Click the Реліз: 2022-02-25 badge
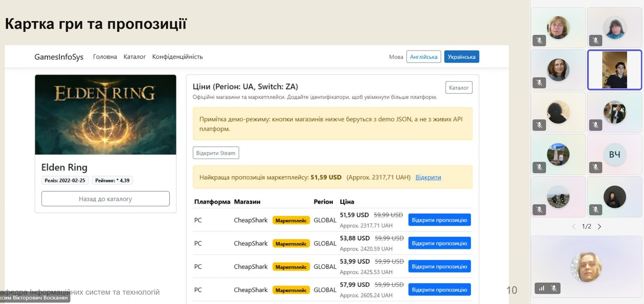 pos(65,180)
